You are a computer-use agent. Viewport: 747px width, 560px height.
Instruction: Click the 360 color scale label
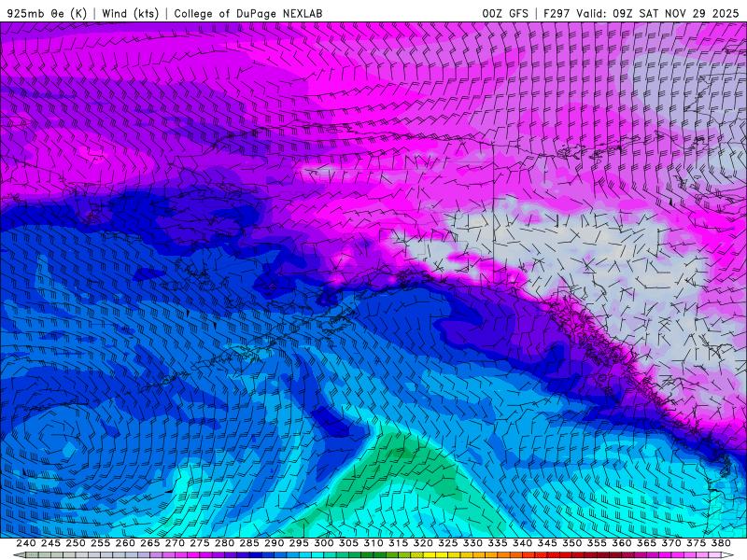coord(621,543)
